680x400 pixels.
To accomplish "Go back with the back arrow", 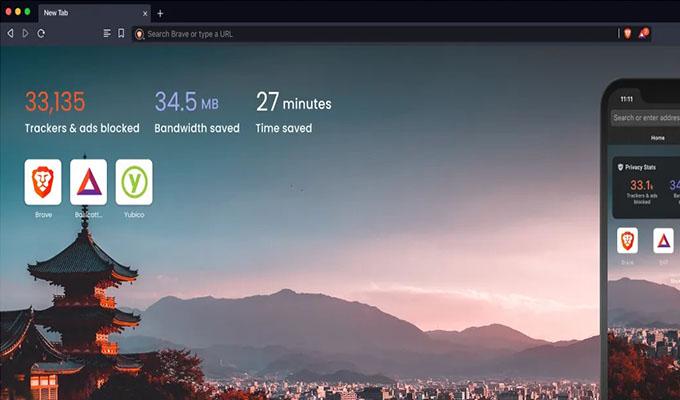I will 10,33.
